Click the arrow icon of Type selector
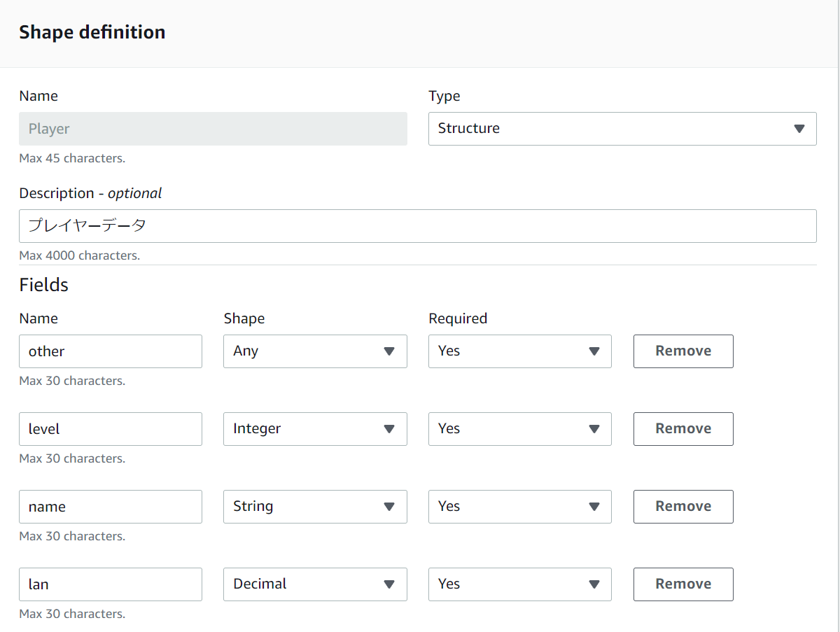 click(799, 129)
